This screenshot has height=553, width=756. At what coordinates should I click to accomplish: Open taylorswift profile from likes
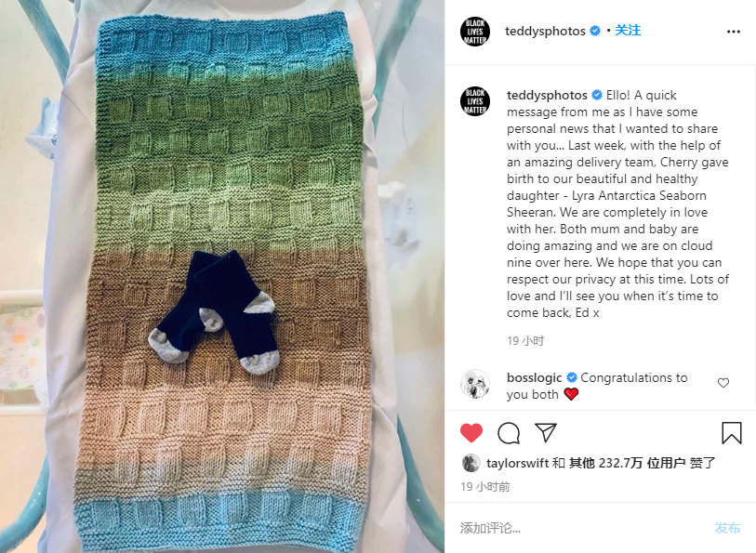(518, 464)
